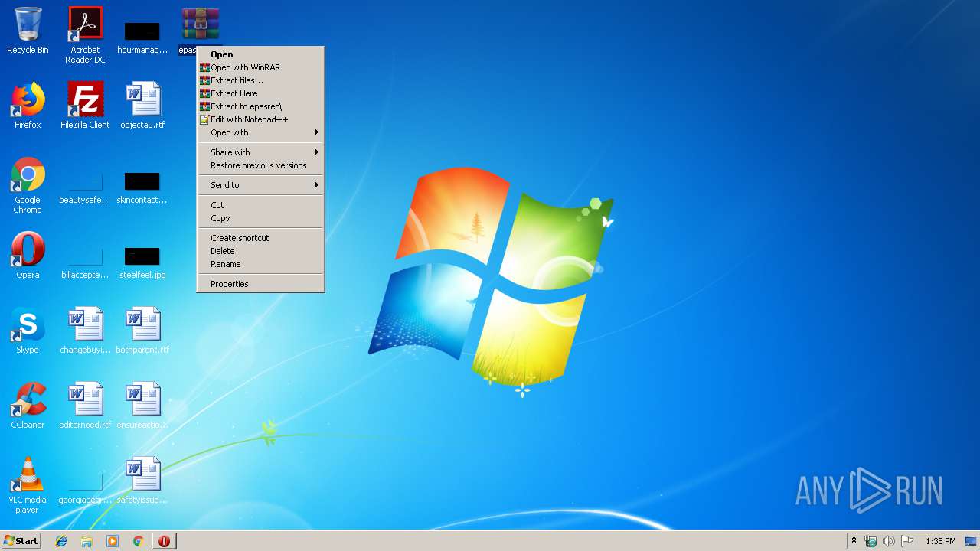Choose Edit with Notepad++
Screen dimensions: 980x551
260,119
